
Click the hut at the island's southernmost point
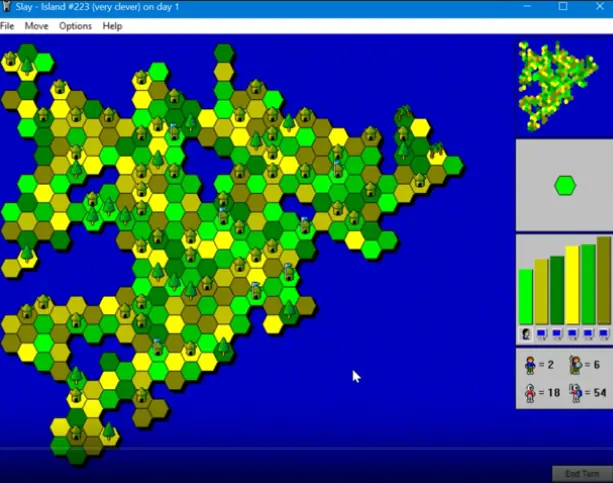[x=76, y=433]
